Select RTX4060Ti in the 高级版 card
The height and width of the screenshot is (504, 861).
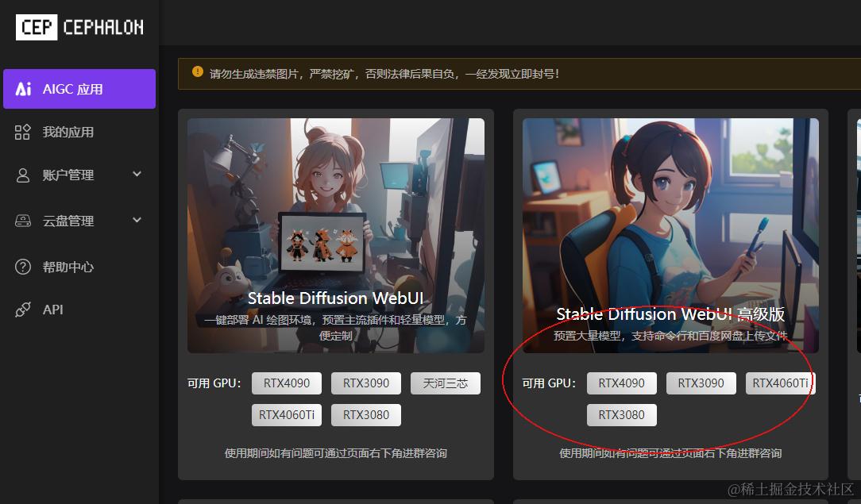pos(780,383)
